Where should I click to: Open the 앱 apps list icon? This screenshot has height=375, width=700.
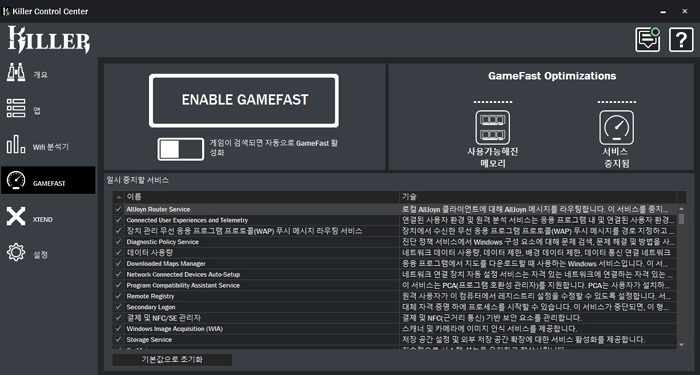click(x=16, y=108)
